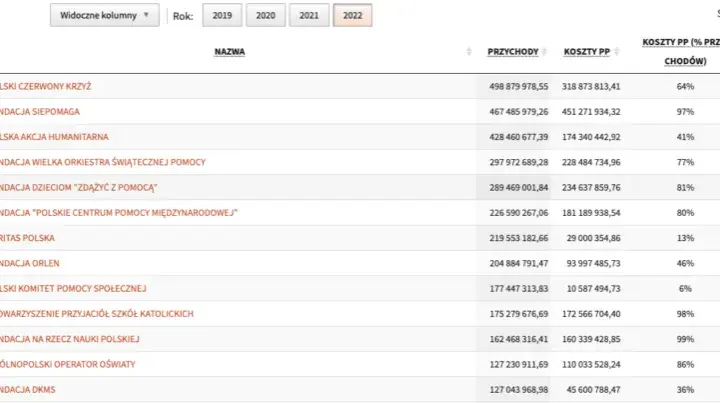This screenshot has width=720, height=403.
Task: Open Fundacja na rzecz Nauki Polskiej link
Action: click(70, 339)
